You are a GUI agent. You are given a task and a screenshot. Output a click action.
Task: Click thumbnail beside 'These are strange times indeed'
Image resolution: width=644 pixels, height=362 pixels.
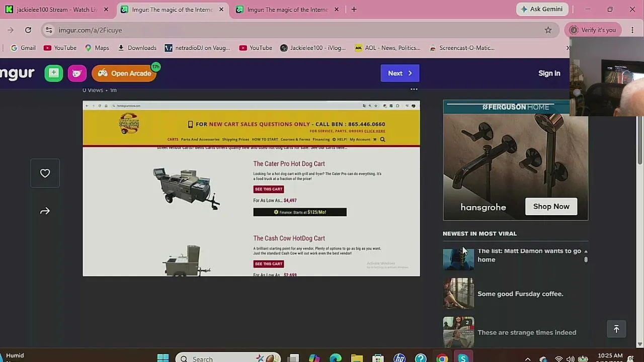click(x=458, y=332)
